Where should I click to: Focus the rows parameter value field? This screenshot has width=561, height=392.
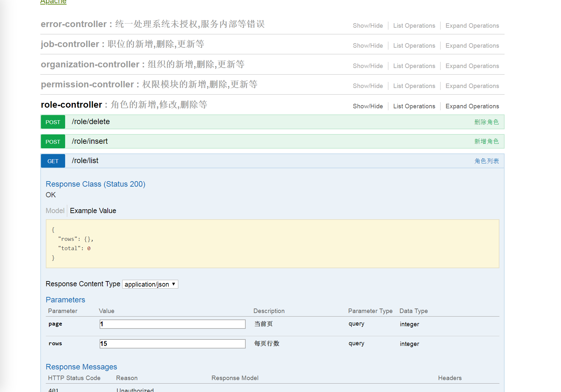[x=172, y=344]
